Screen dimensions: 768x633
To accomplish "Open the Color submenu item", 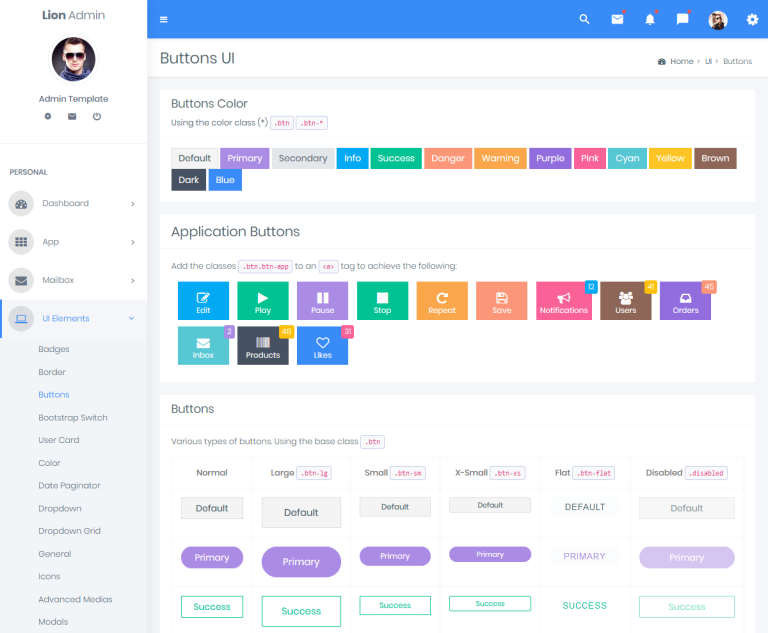I will [x=49, y=463].
